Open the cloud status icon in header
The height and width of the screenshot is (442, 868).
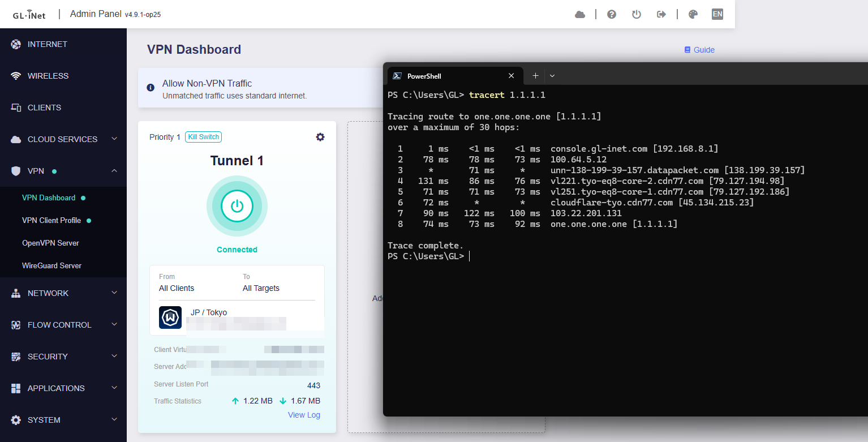pyautogui.click(x=580, y=15)
